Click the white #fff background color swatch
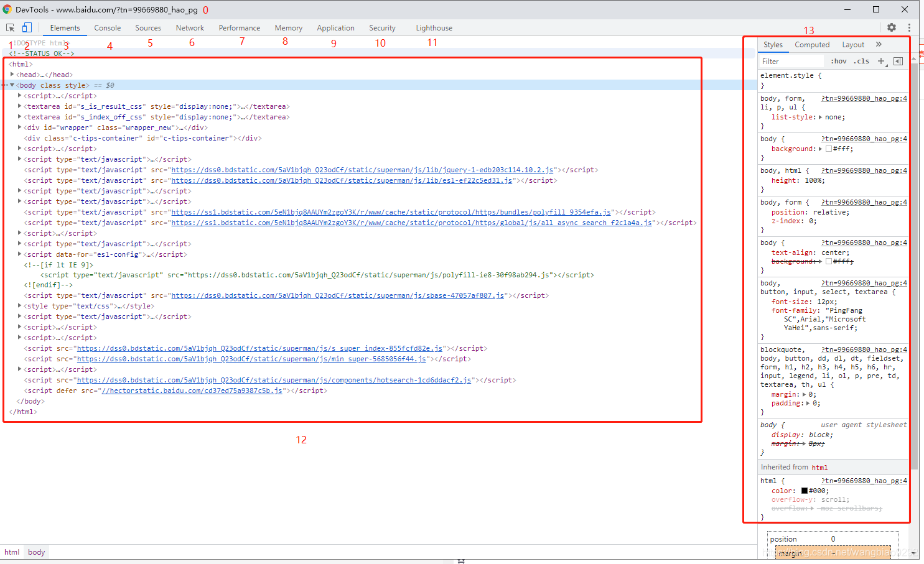The image size is (924, 564). tap(828, 149)
